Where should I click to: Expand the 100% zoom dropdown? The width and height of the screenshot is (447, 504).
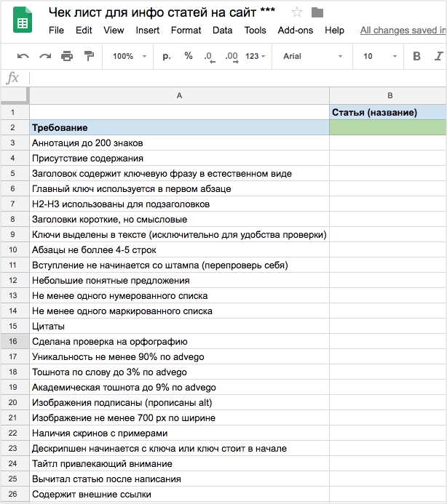click(x=130, y=57)
